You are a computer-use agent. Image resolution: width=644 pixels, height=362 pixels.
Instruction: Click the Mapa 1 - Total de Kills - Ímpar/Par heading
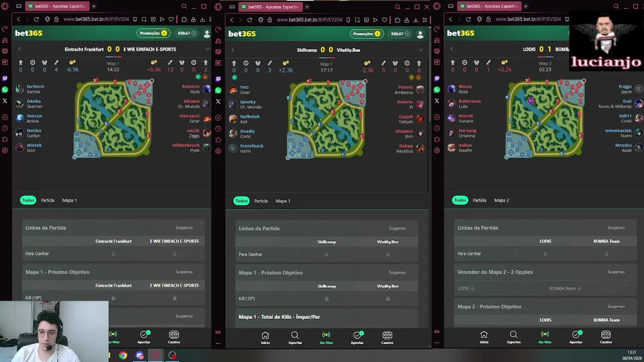click(279, 317)
